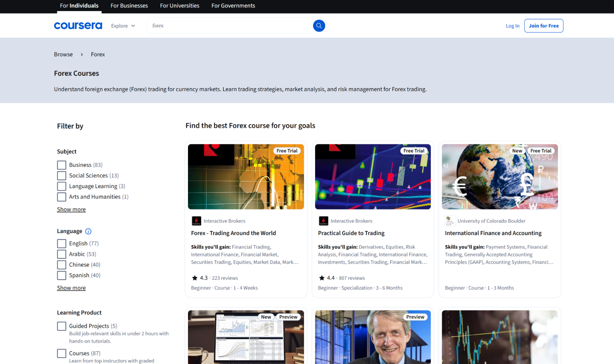The image size is (614, 364).
Task: Switch to For Businesses tab
Action: (x=129, y=6)
